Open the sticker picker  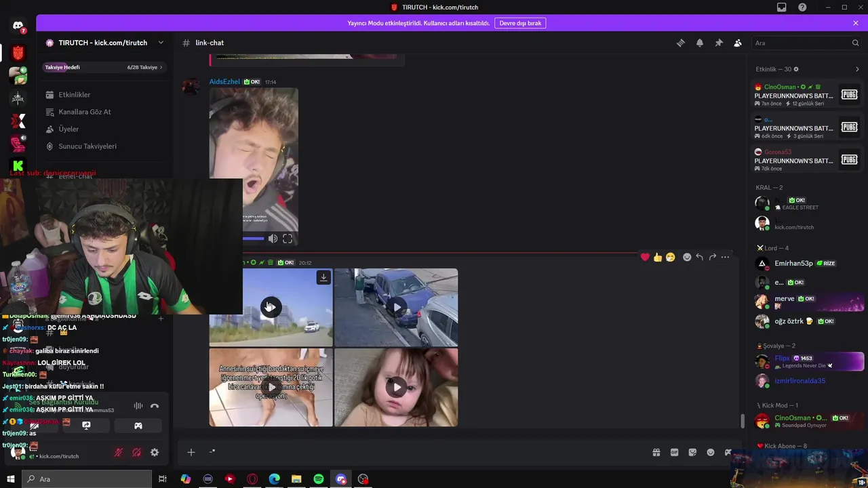click(x=692, y=452)
